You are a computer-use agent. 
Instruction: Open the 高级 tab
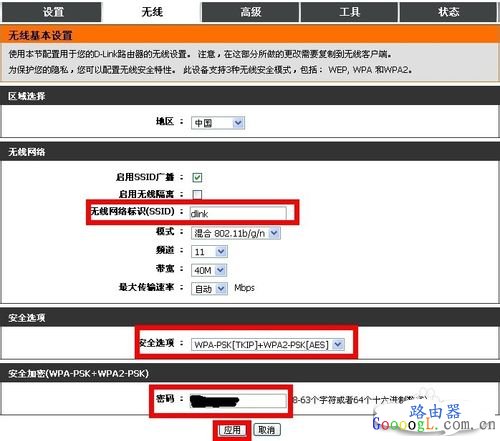tap(250, 12)
